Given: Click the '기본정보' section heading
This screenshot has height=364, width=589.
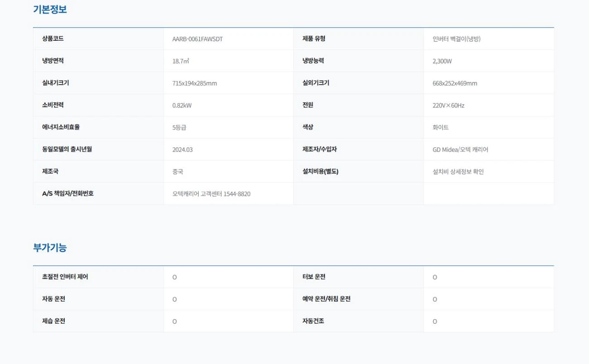Looking at the screenshot, I should 50,10.
